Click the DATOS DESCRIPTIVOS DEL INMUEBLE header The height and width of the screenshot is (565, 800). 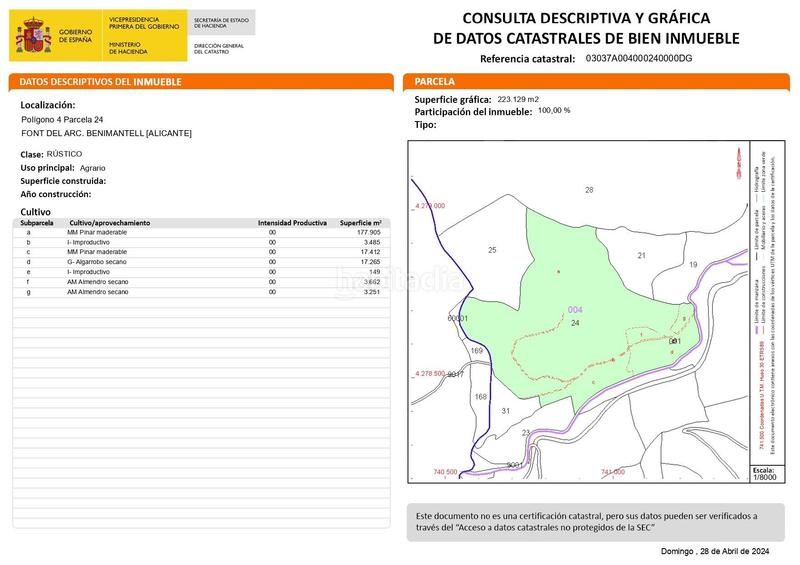(x=100, y=82)
